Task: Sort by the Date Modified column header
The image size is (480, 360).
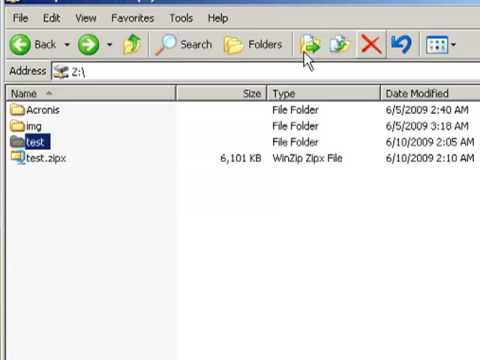Action: [430, 93]
